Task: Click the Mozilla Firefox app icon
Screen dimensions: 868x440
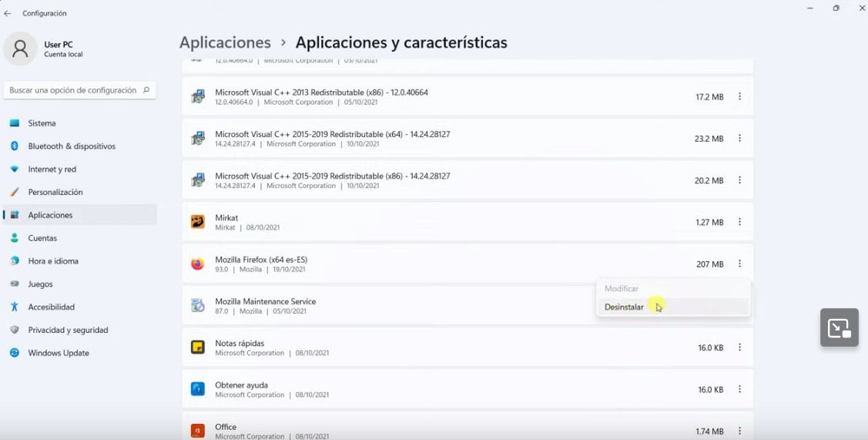Action: (x=198, y=264)
